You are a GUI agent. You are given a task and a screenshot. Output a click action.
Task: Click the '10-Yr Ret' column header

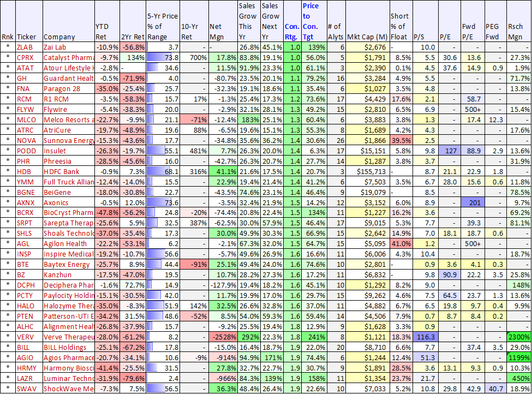point(194,21)
